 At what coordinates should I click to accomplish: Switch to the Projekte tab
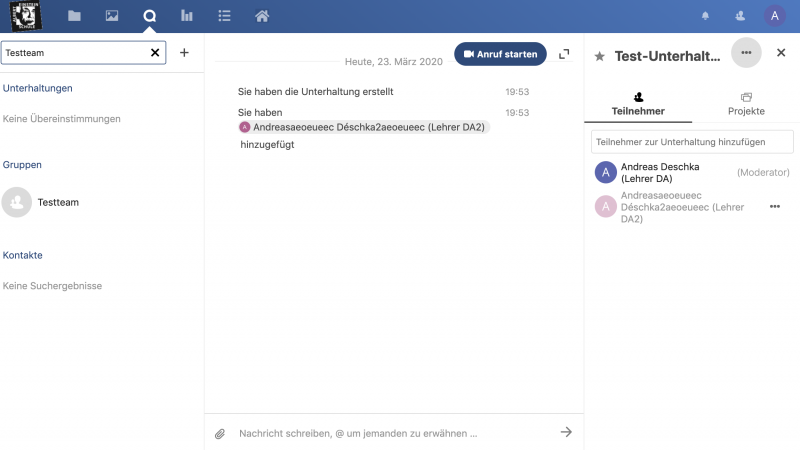[x=746, y=104]
